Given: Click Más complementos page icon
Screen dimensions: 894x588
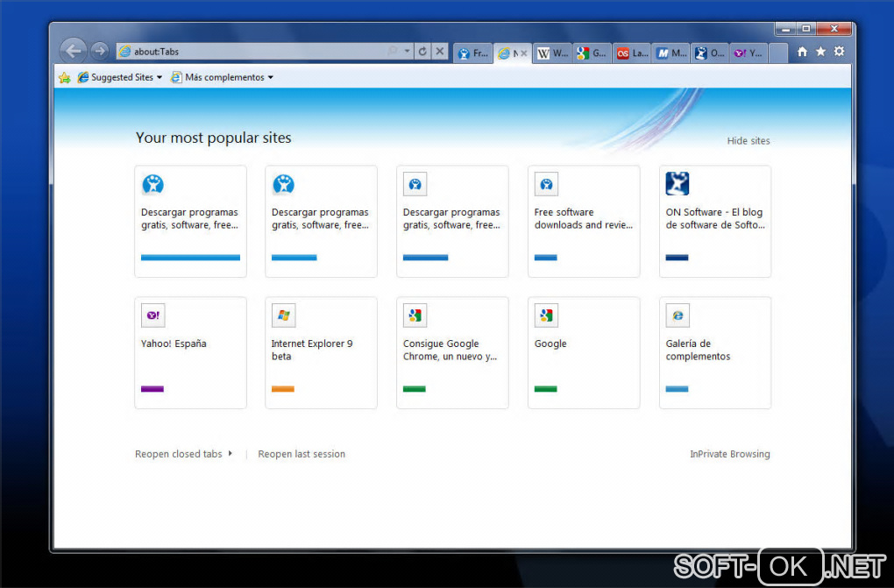Looking at the screenshot, I should click(177, 77).
